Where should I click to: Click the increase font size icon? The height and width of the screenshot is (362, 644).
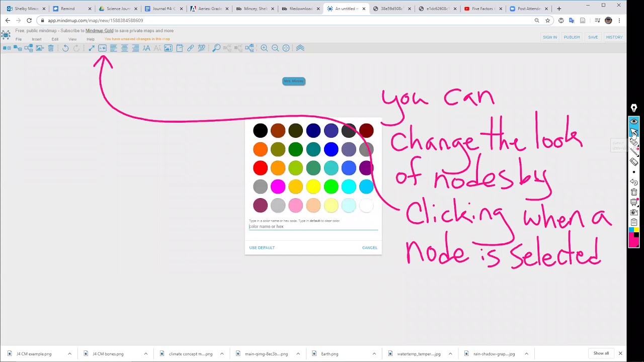click(x=146, y=48)
